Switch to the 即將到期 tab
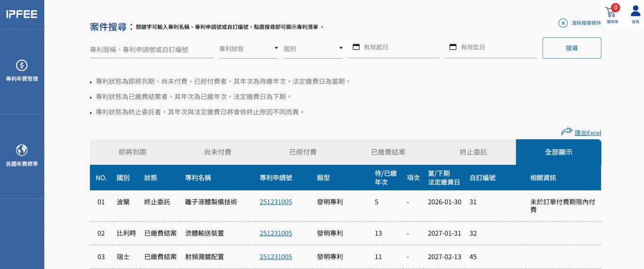Screen dimensions: 644x269 pos(132,152)
